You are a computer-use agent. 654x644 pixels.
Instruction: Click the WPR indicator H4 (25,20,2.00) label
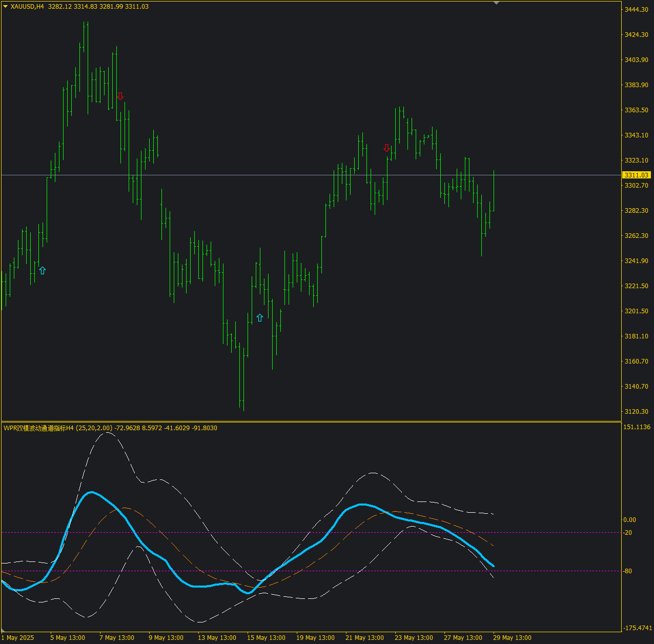tap(110, 428)
